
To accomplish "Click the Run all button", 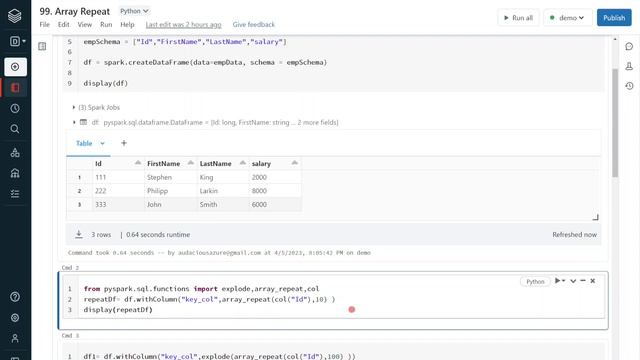I will (518, 18).
